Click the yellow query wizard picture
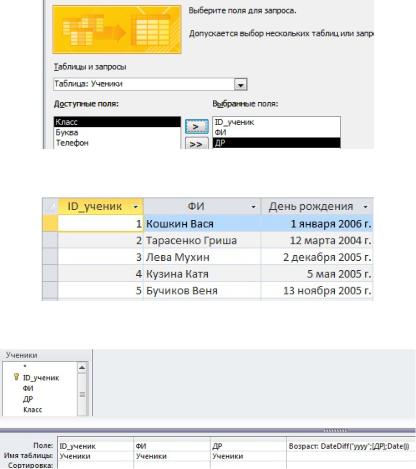416x469 pixels. pyautogui.click(x=117, y=29)
